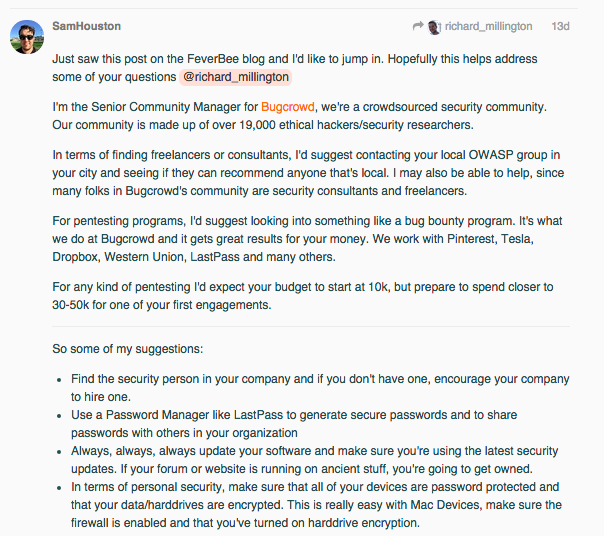Open the SamHouston username link
This screenshot has width=604, height=536.
[x=87, y=26]
